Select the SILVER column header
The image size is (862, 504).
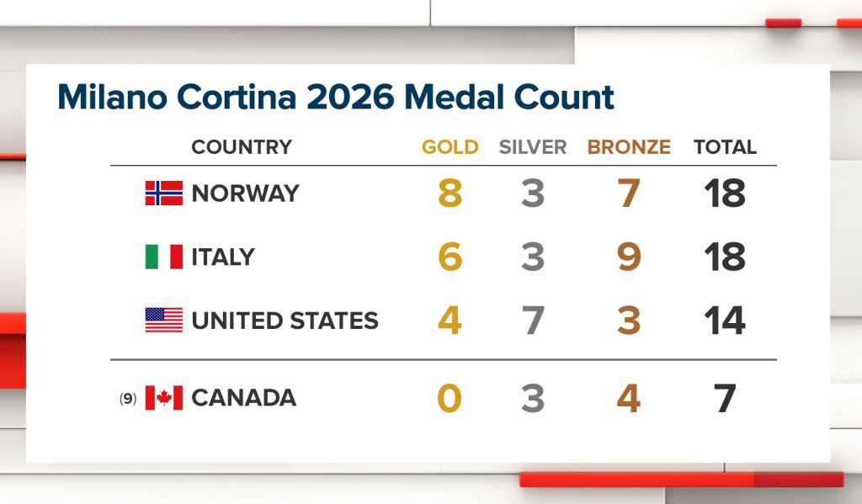[533, 147]
